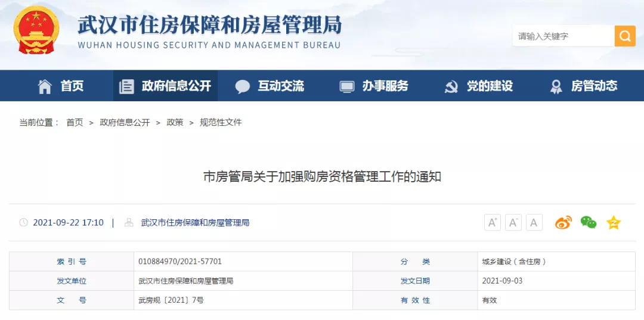Click the 文号 label cell
644x320 pixels.
coord(72,300)
